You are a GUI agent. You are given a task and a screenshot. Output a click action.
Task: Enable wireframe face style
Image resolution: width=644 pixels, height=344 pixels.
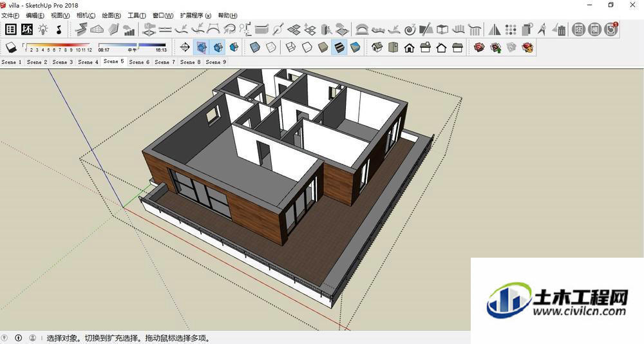291,47
